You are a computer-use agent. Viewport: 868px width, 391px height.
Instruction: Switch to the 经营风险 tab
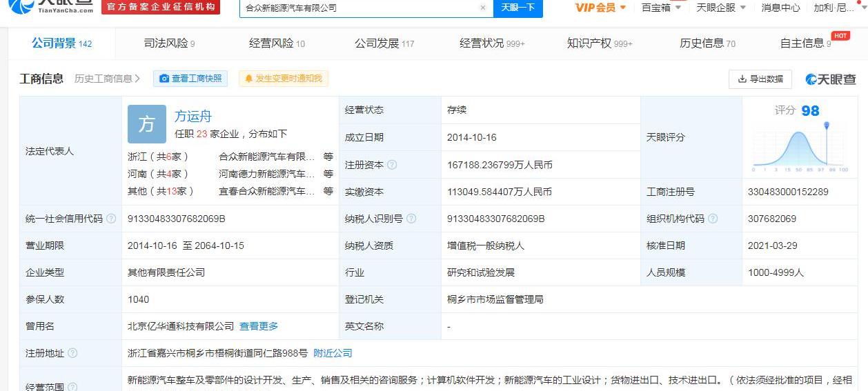[277, 43]
